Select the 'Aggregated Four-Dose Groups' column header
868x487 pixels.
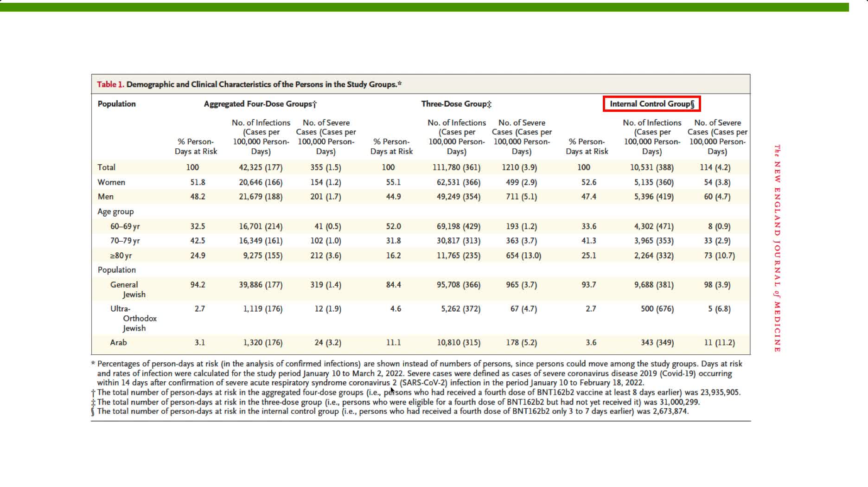pos(260,104)
